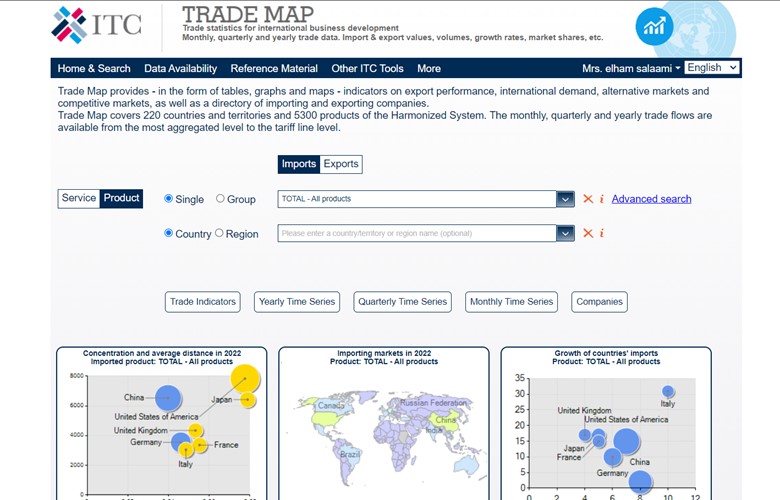Show country field info icon
780x500 pixels.
[x=601, y=233]
